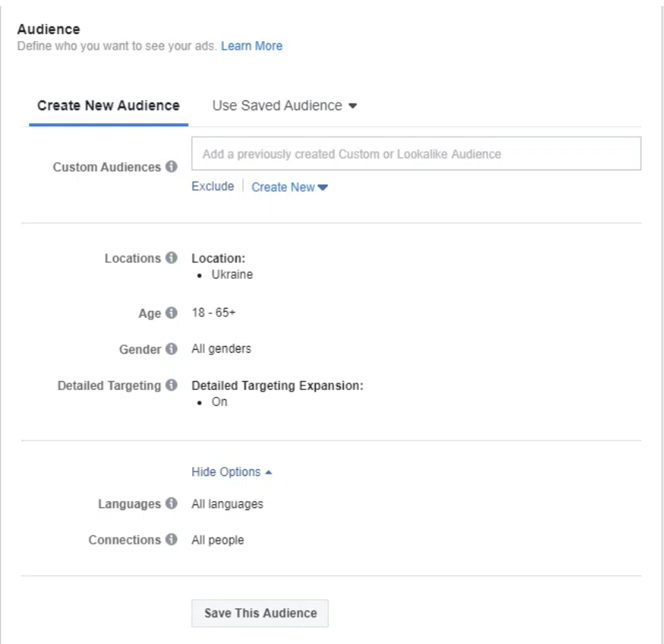
Task: Click the All genders value
Action: [221, 350]
